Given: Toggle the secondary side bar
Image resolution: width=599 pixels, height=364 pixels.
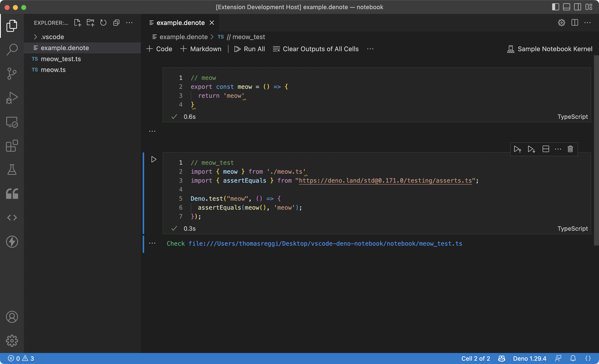Looking at the screenshot, I should (x=577, y=7).
